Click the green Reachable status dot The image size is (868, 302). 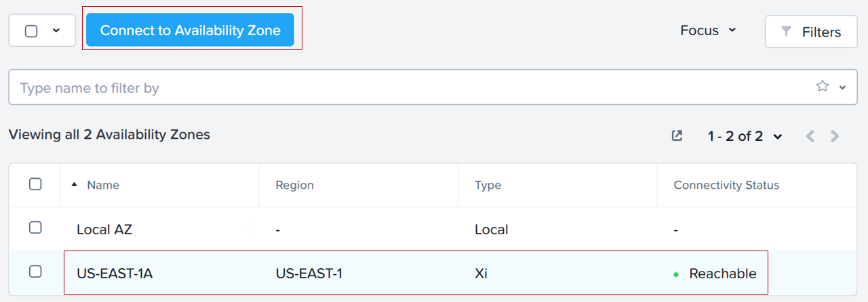click(x=676, y=275)
